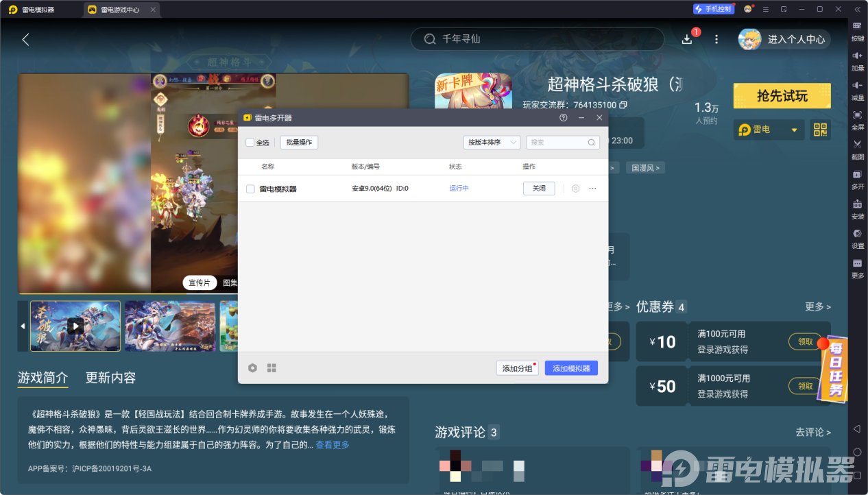Open the avatar icon in title bar

coord(748,10)
